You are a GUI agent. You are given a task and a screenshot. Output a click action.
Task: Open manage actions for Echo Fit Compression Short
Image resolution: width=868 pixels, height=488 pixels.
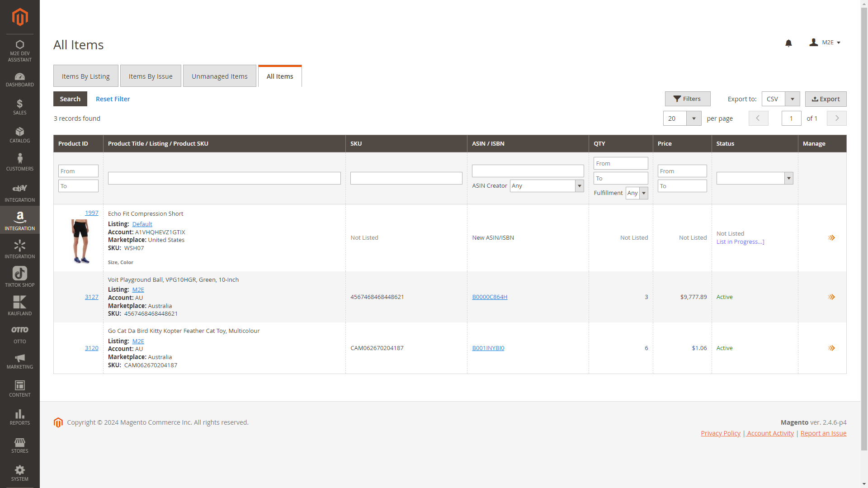831,238
